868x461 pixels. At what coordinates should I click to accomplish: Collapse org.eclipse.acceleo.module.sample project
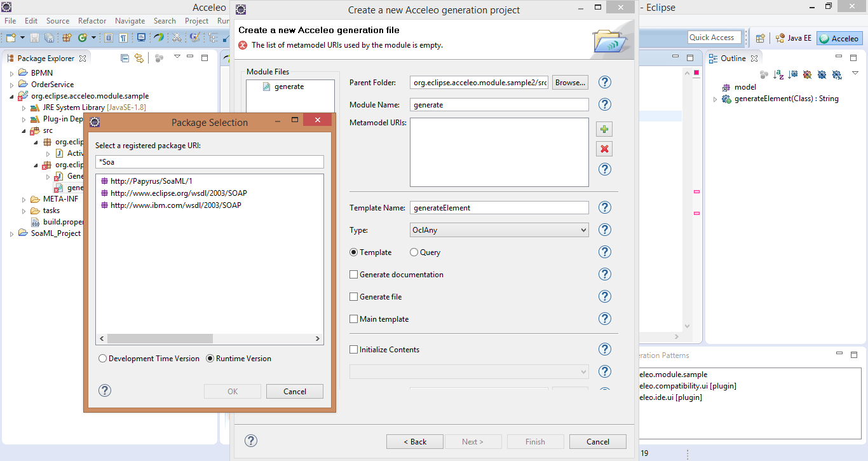coord(11,96)
